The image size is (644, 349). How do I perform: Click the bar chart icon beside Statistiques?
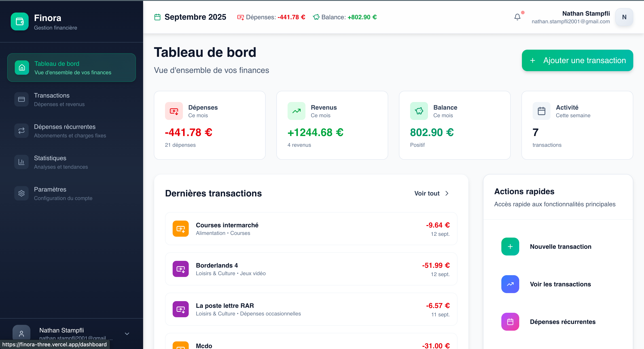pos(21,162)
